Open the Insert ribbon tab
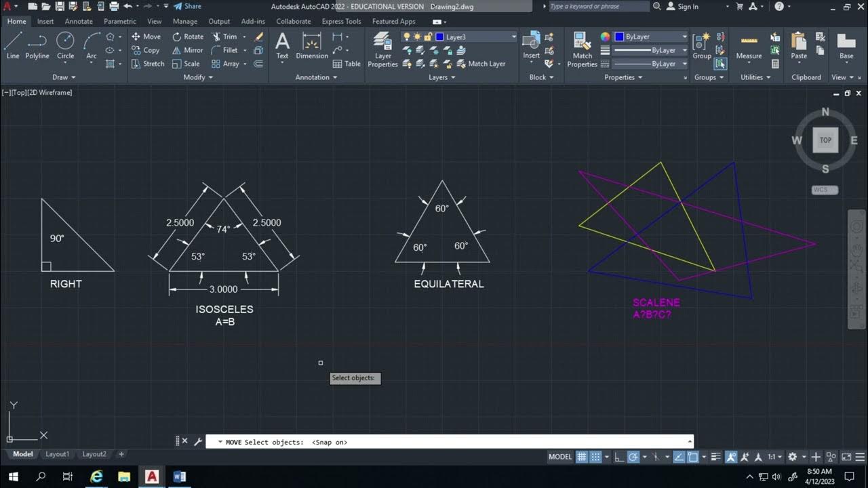868x488 pixels. [45, 22]
